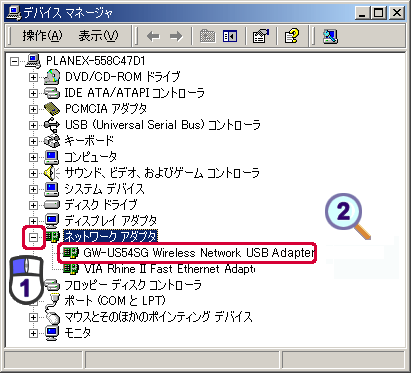
Task: Click the システム デバイス category icon
Action: click(x=52, y=189)
